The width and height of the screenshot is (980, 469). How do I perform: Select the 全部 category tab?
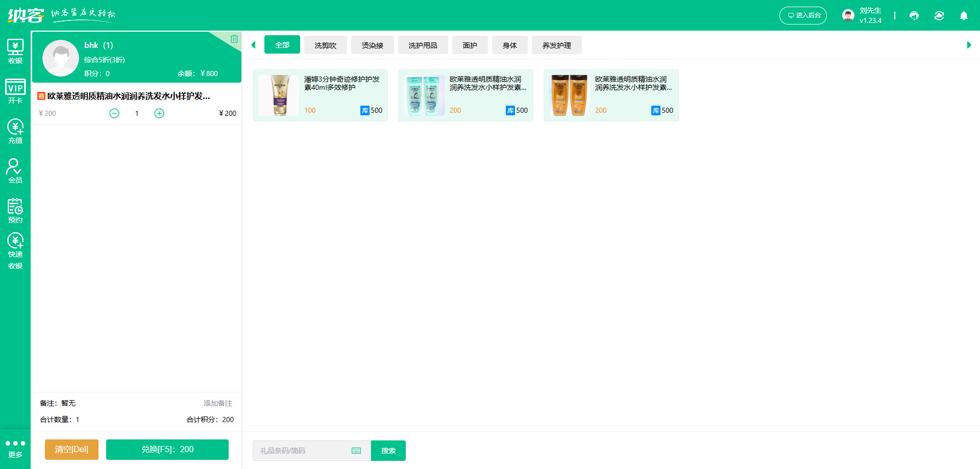[282, 45]
